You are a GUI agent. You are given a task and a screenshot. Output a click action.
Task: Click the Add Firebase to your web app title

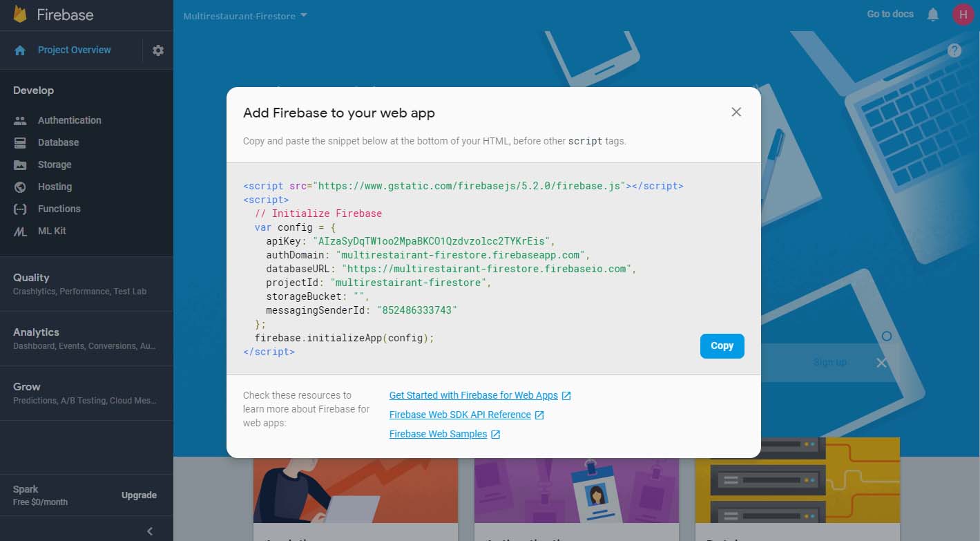tap(339, 113)
